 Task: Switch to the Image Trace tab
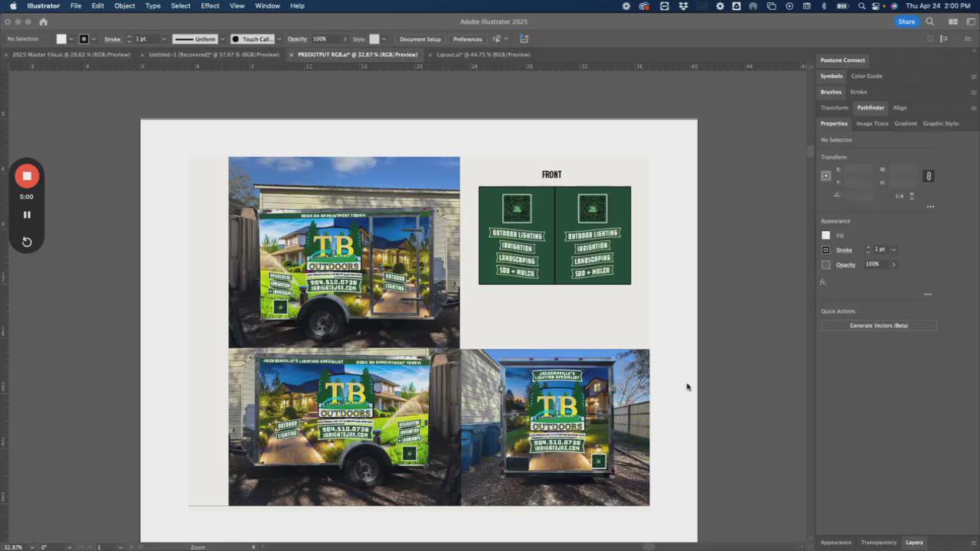tap(872, 124)
